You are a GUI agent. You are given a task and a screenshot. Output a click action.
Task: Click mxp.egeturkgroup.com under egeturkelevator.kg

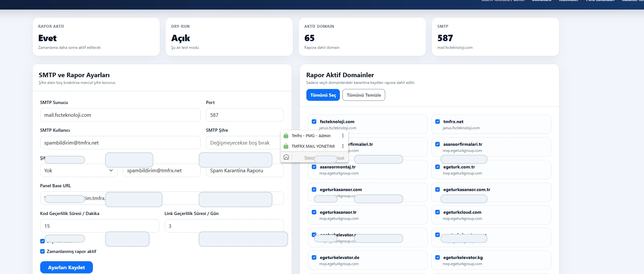coord(462,264)
